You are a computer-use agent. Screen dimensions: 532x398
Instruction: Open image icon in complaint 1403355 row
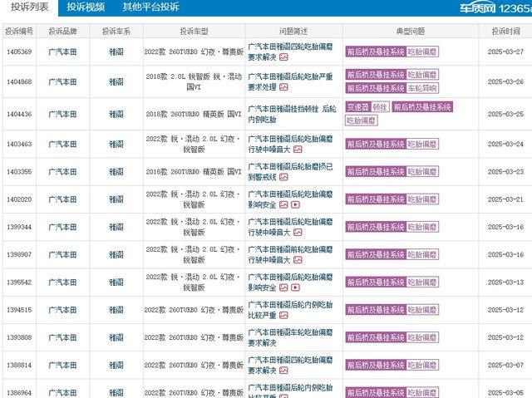point(283,177)
